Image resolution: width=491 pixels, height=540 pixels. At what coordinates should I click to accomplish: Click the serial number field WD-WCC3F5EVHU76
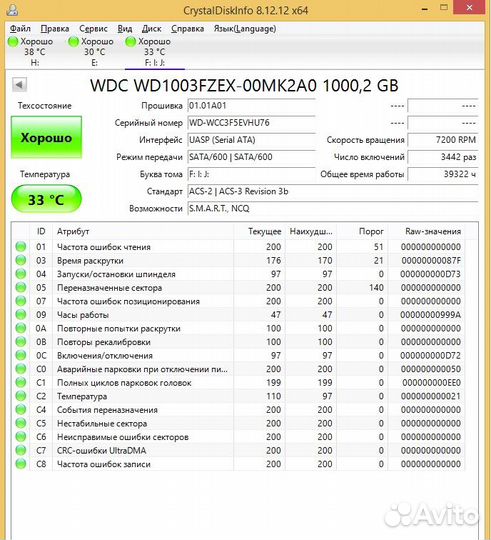point(251,123)
